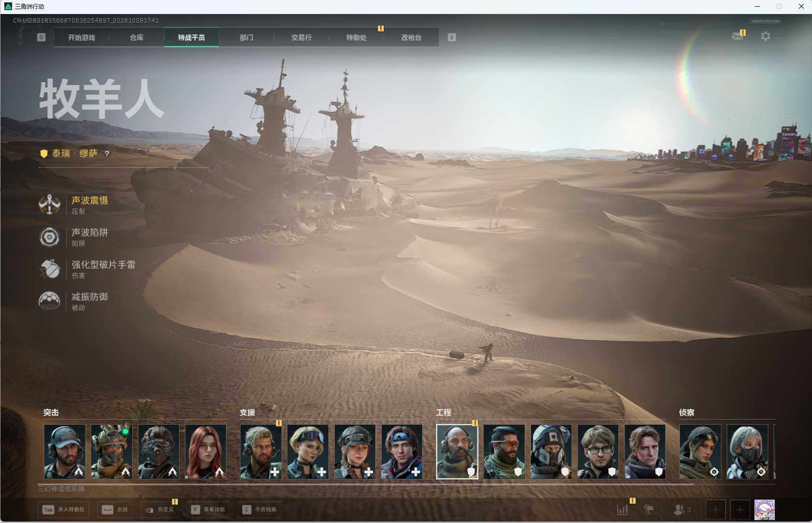Viewport: 812px width, 523px height.
Task: Open the friends list icon showing 3
Action: point(682,509)
